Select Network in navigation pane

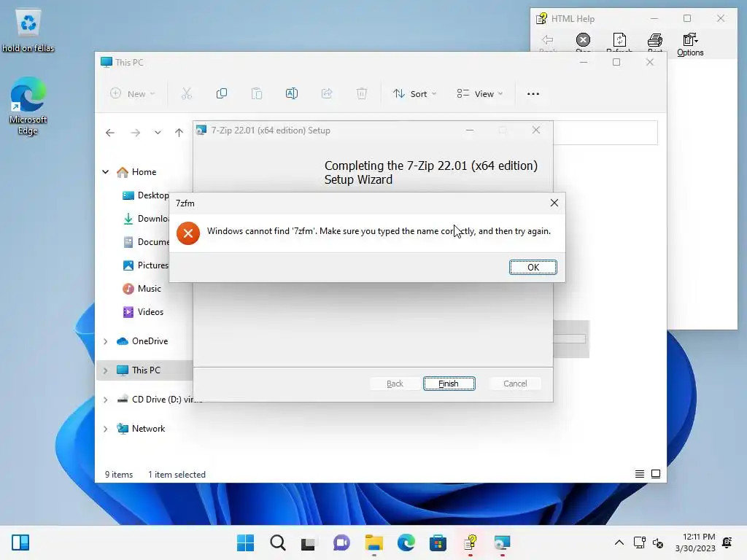[141, 429]
